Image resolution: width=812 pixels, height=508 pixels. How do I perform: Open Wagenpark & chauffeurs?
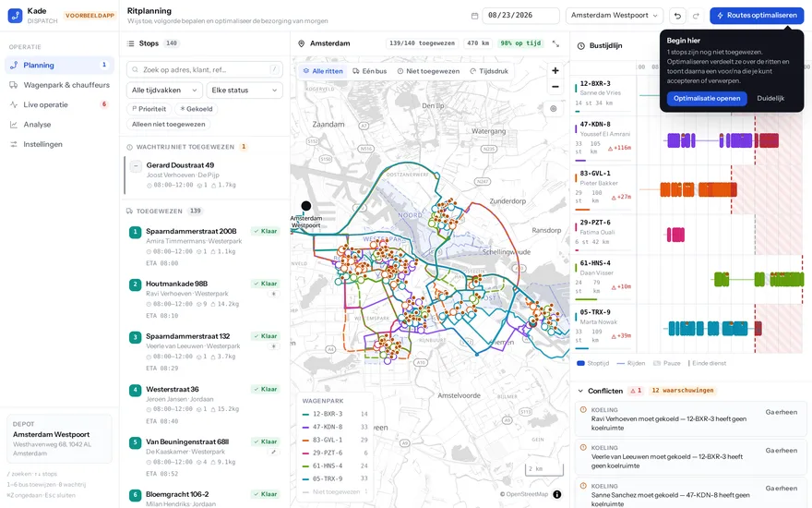60,85
